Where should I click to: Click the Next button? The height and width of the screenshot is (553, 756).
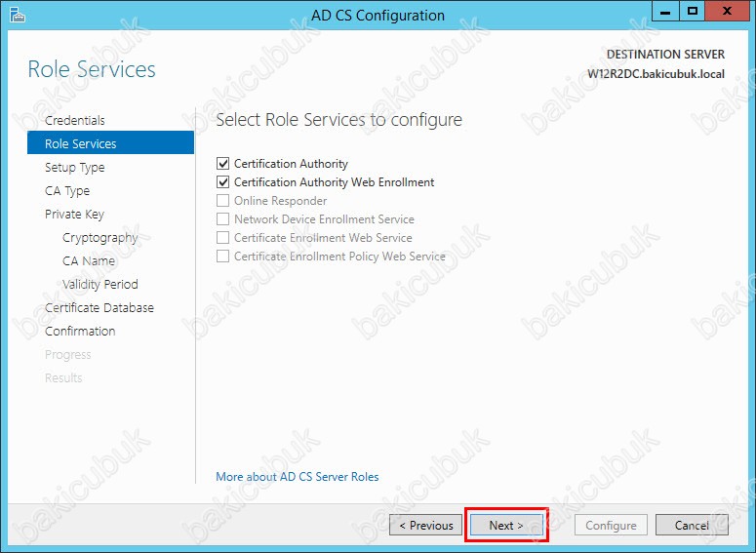coord(506,525)
